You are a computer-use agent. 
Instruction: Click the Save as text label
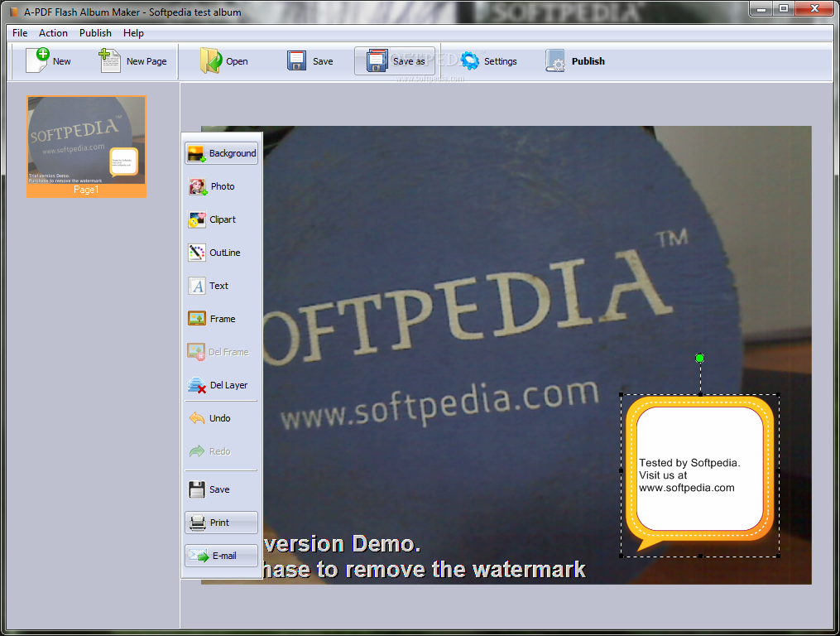[409, 61]
